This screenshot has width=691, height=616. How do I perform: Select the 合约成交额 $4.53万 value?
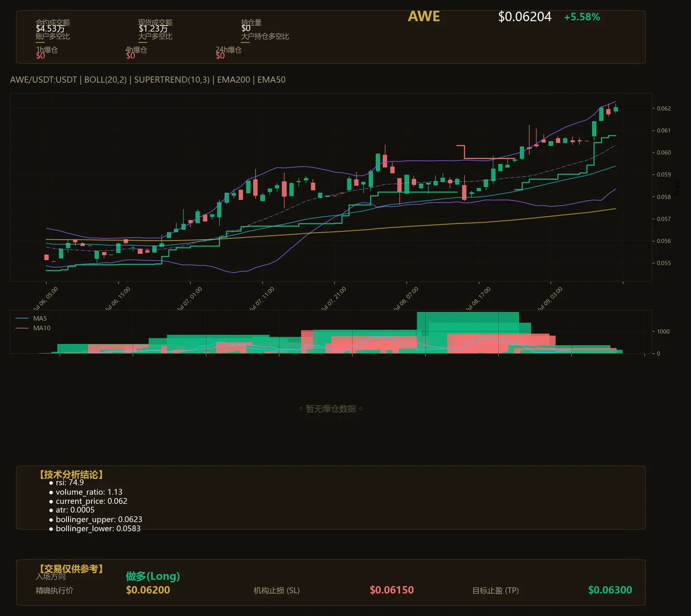click(x=50, y=29)
